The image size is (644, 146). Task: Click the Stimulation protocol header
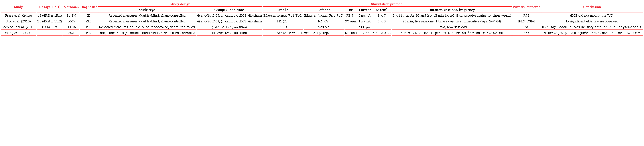click(387, 4)
